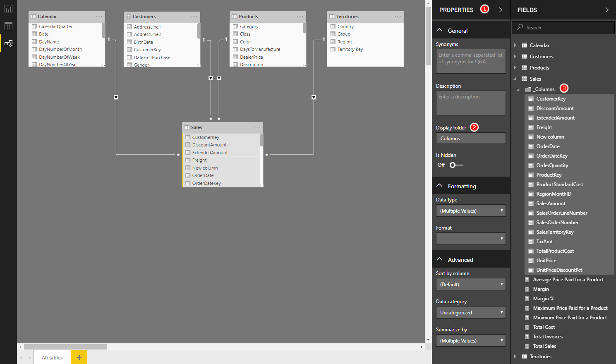This screenshot has width=616, height=364.
Task: Open Territories table options ellipsis
Action: pos(398,17)
